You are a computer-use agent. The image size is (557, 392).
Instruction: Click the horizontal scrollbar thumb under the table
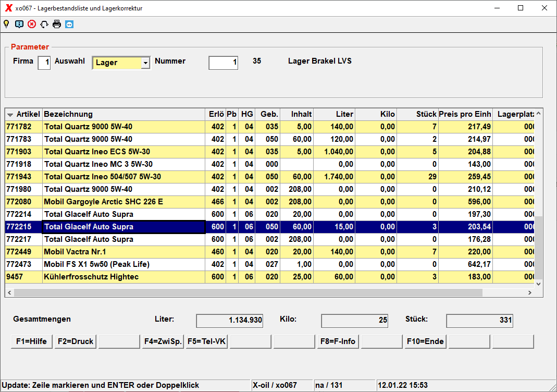pos(249,292)
